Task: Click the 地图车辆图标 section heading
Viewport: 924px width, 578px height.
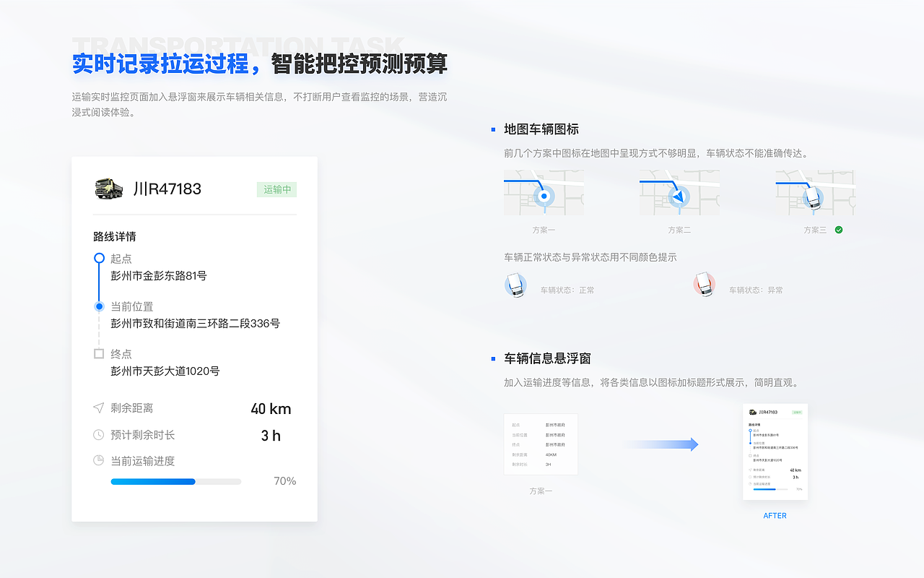Action: pos(541,129)
